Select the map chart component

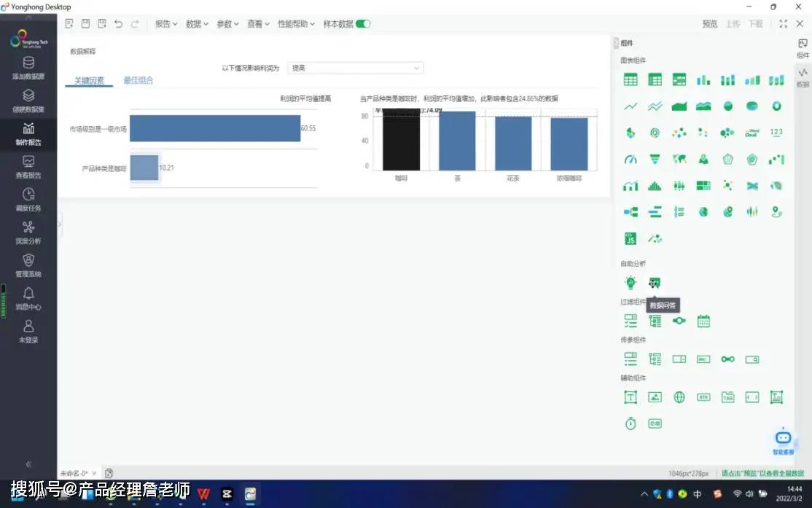point(679,159)
